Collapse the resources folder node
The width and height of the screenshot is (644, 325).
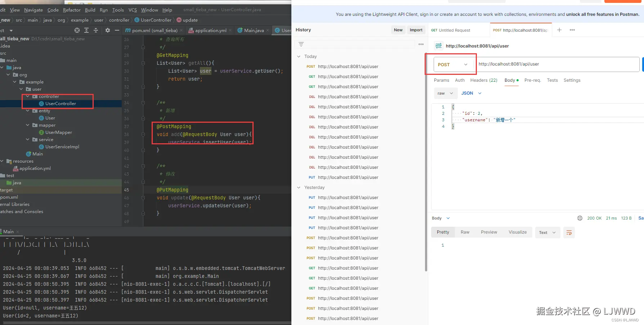point(2,161)
